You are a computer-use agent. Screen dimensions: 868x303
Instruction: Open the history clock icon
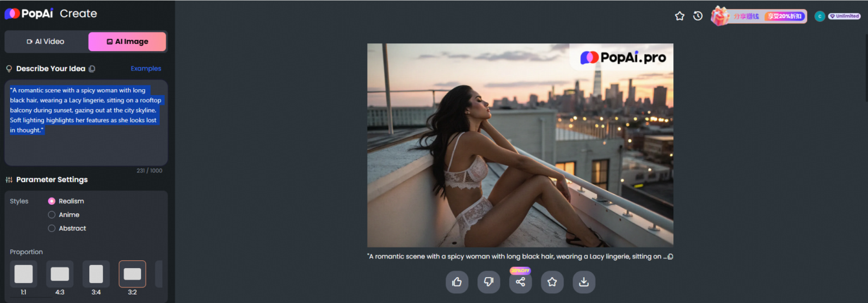pos(698,16)
